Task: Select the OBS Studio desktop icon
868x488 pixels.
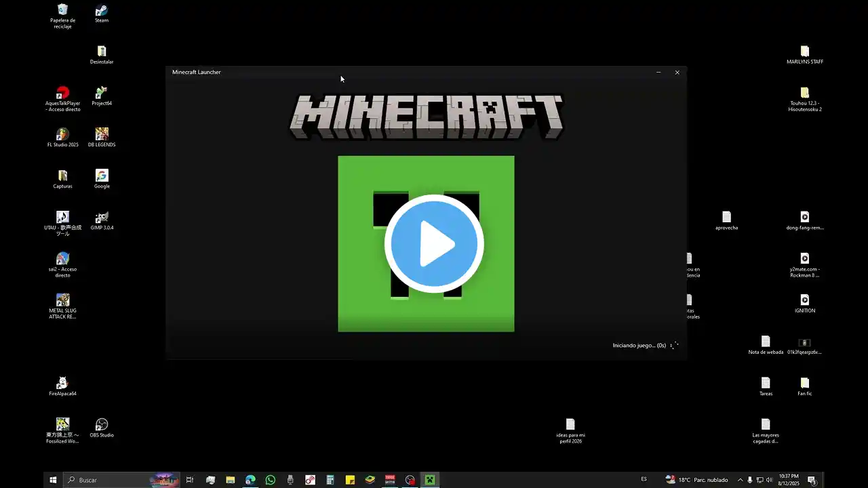Action: [x=102, y=427]
